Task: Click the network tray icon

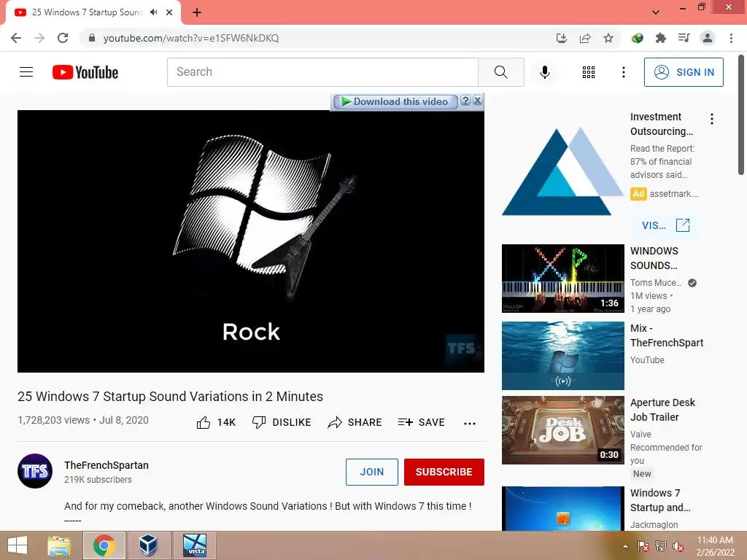Action: (x=661, y=546)
